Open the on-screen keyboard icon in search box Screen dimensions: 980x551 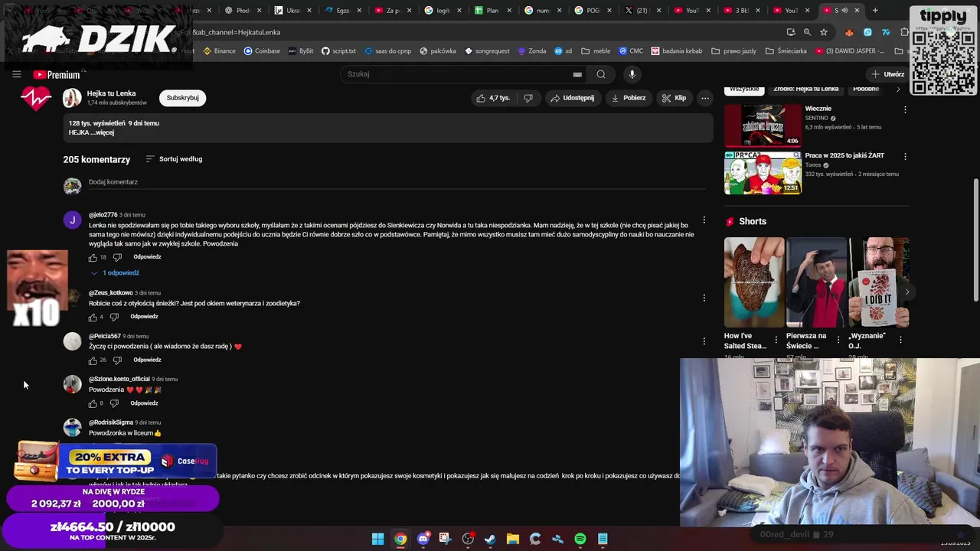(x=577, y=74)
